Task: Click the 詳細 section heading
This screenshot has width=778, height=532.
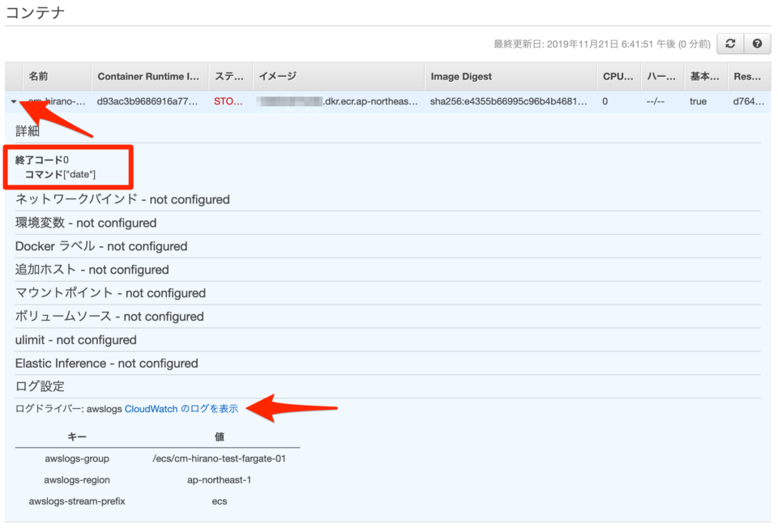Action: click(28, 131)
